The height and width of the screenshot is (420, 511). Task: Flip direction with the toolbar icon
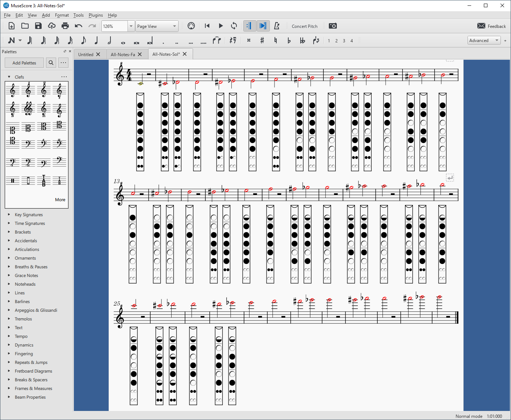(x=316, y=41)
